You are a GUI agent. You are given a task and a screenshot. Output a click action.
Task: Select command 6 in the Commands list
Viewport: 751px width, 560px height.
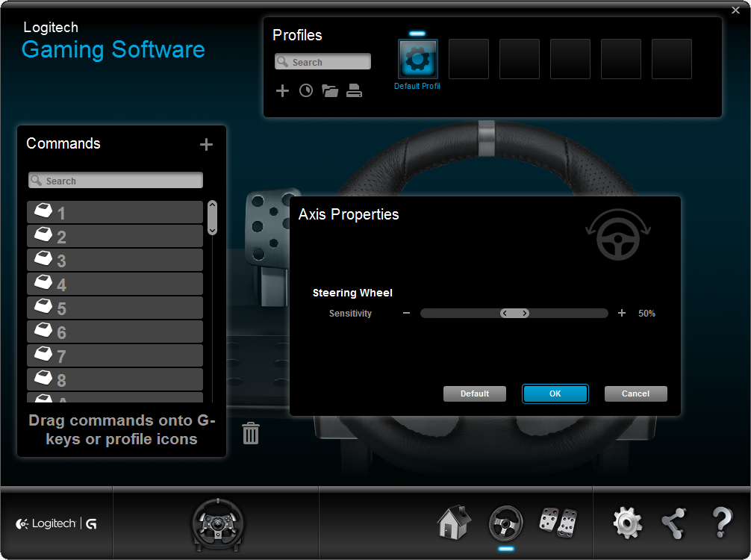coord(115,332)
